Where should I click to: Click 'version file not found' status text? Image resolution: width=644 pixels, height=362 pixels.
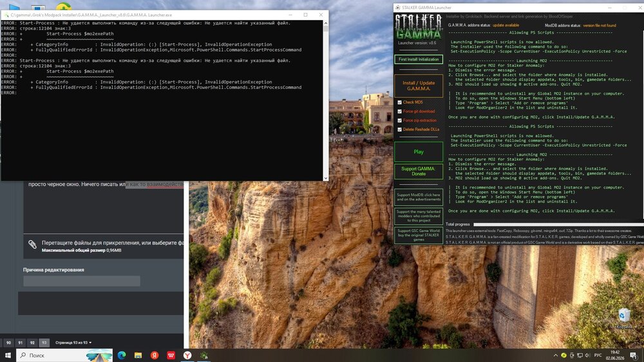pyautogui.click(x=599, y=26)
